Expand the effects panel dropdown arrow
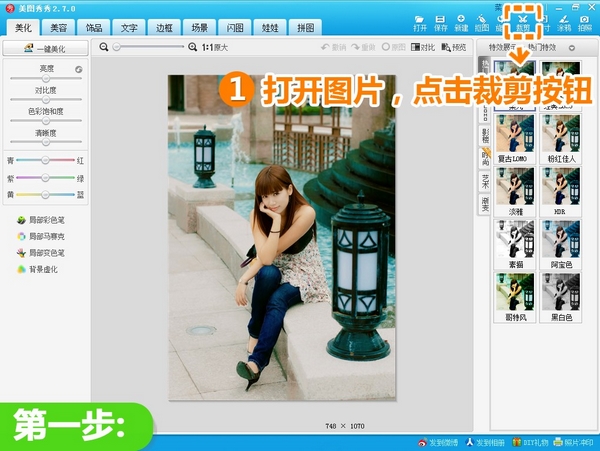This screenshot has width=600, height=451. pyautogui.click(x=571, y=47)
